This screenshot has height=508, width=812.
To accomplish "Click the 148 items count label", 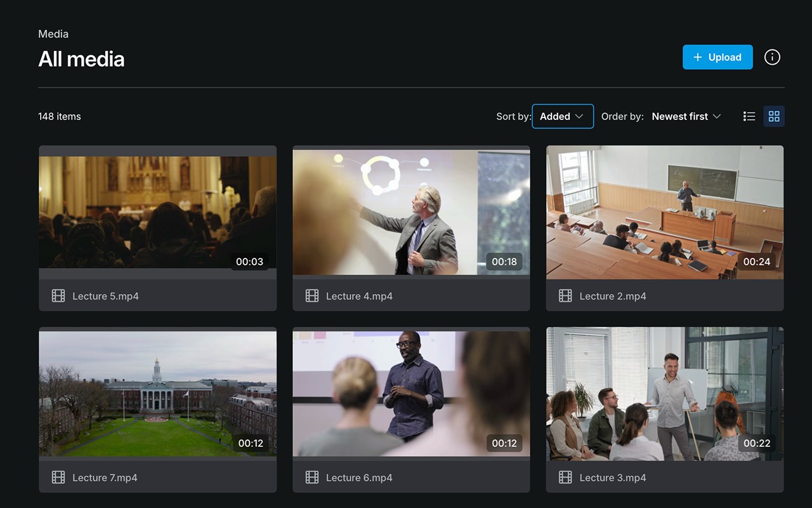I will pos(59,116).
